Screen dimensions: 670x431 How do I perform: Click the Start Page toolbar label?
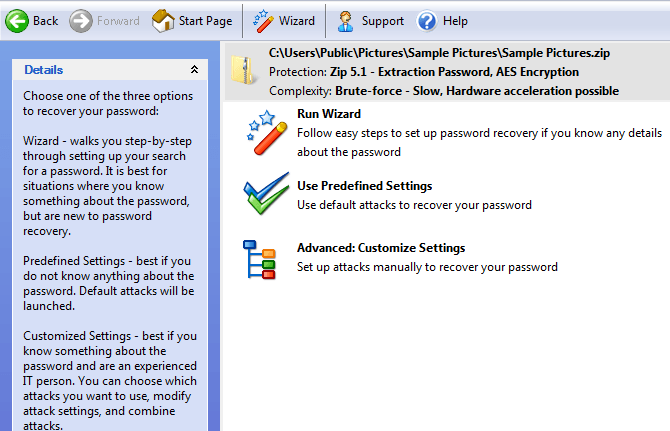tap(205, 20)
